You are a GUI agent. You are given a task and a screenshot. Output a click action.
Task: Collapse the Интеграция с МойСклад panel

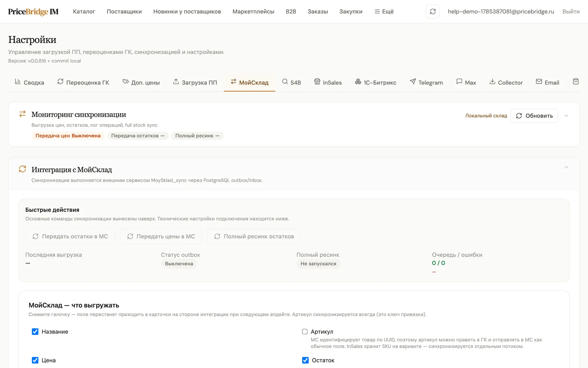(x=566, y=167)
